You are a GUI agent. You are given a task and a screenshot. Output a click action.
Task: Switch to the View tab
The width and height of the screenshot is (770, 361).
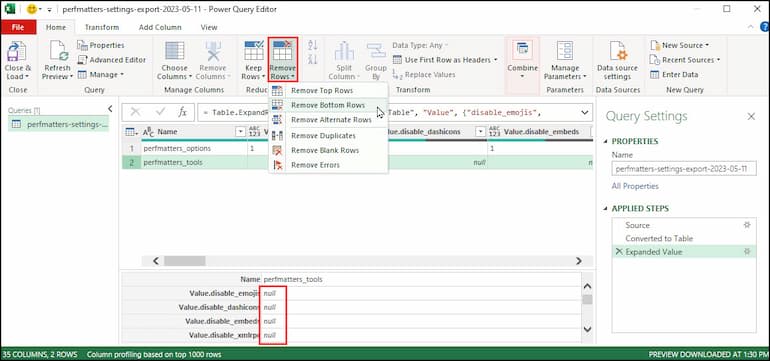click(x=209, y=28)
